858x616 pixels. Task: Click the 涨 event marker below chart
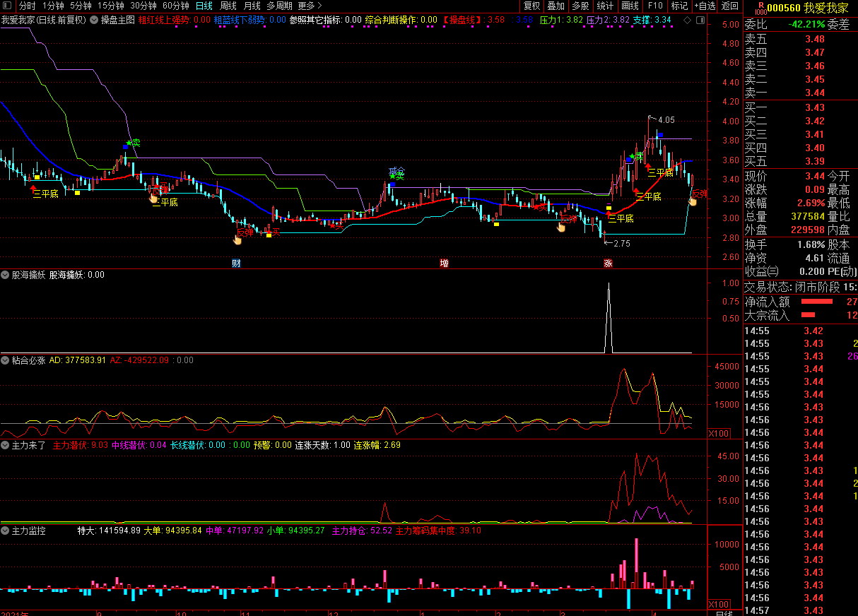(x=608, y=263)
